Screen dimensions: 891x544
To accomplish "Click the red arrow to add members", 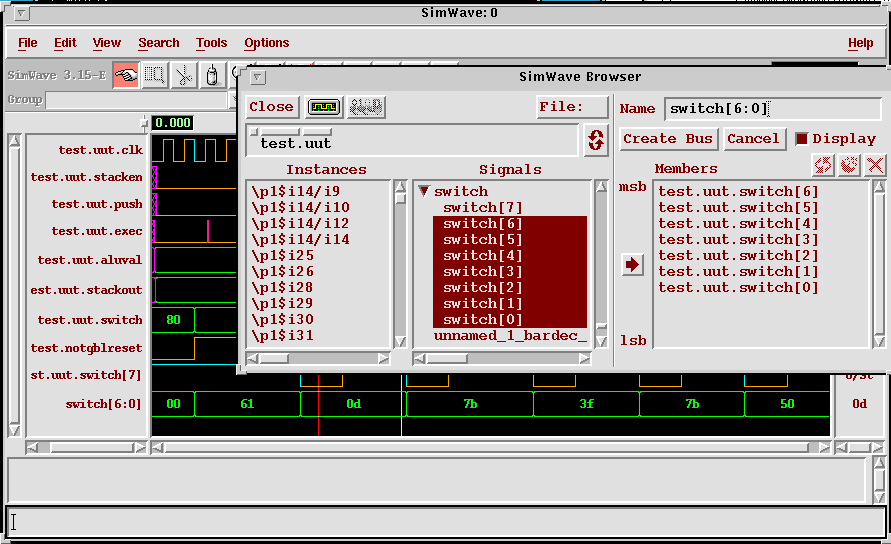I will (x=632, y=265).
